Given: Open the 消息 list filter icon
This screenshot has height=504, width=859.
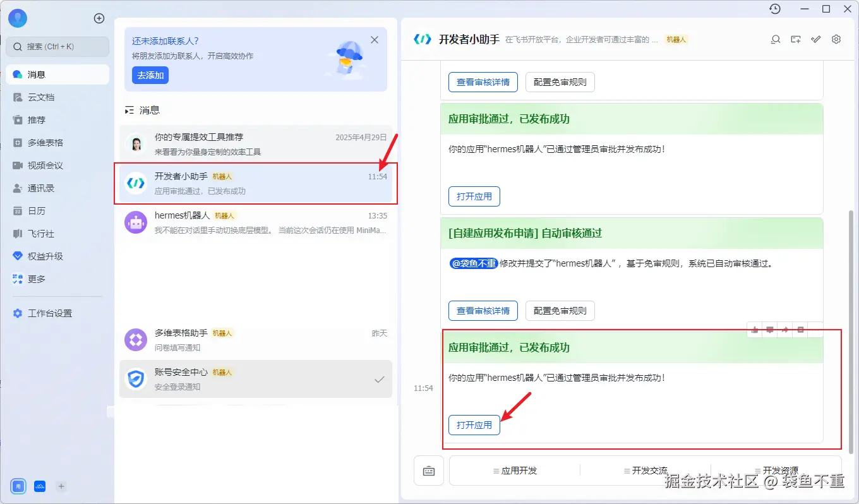Looking at the screenshot, I should pyautogui.click(x=129, y=111).
